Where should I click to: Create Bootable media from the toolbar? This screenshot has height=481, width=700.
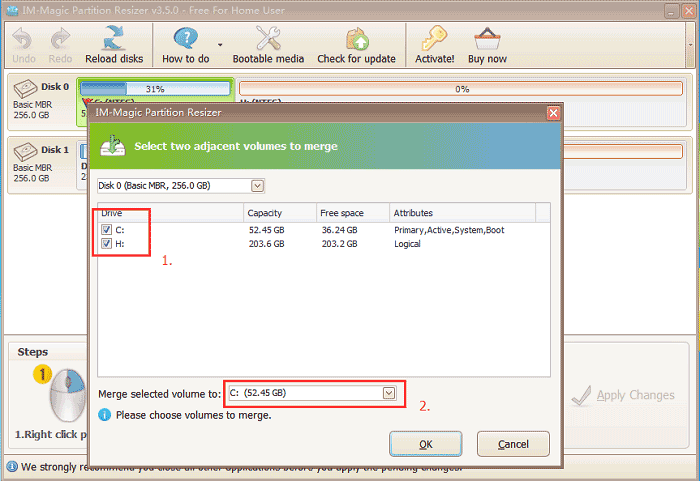[268, 38]
